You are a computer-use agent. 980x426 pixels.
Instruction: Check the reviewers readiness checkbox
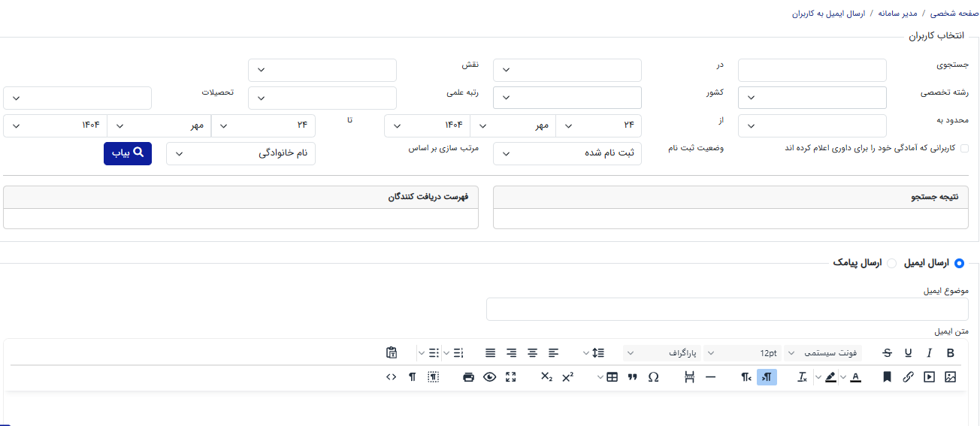coord(964,149)
